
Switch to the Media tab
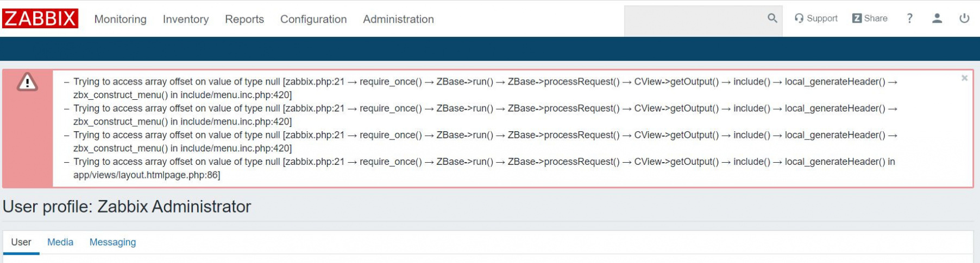click(60, 242)
